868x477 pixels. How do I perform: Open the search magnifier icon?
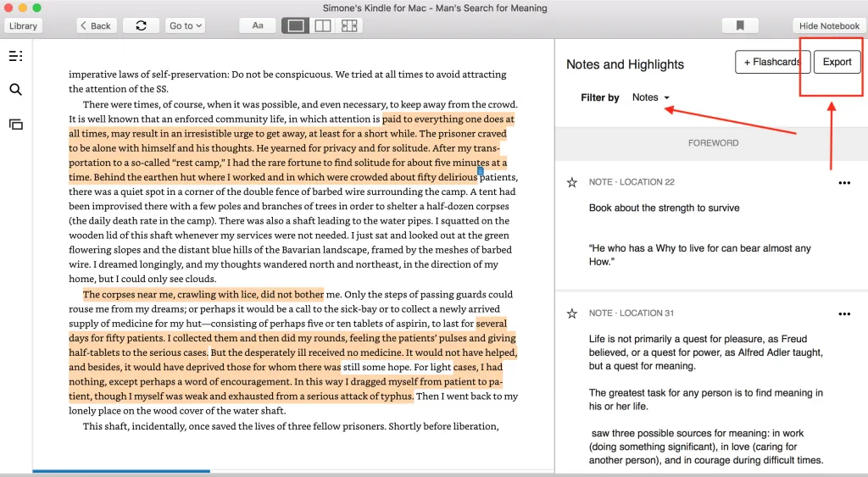15,90
